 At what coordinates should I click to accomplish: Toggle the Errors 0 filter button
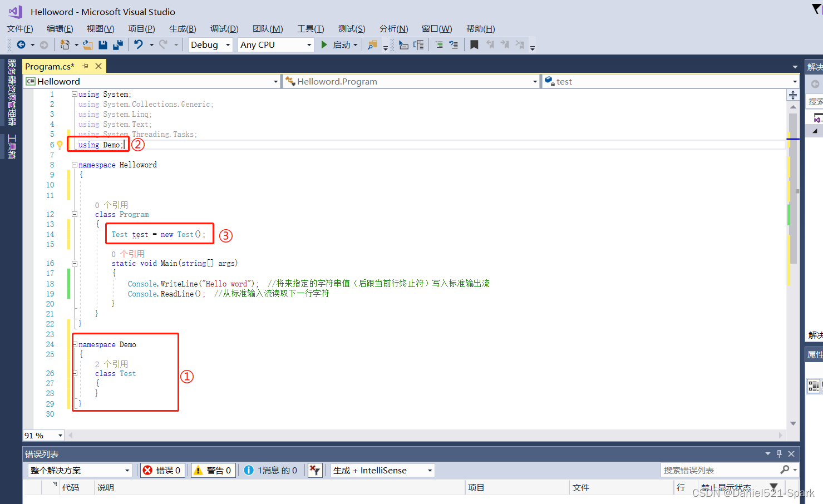click(163, 471)
